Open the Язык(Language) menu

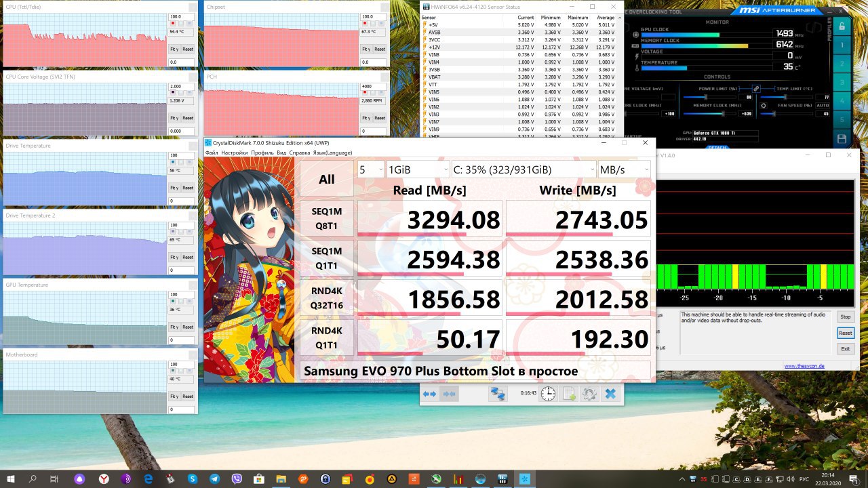pyautogui.click(x=332, y=152)
